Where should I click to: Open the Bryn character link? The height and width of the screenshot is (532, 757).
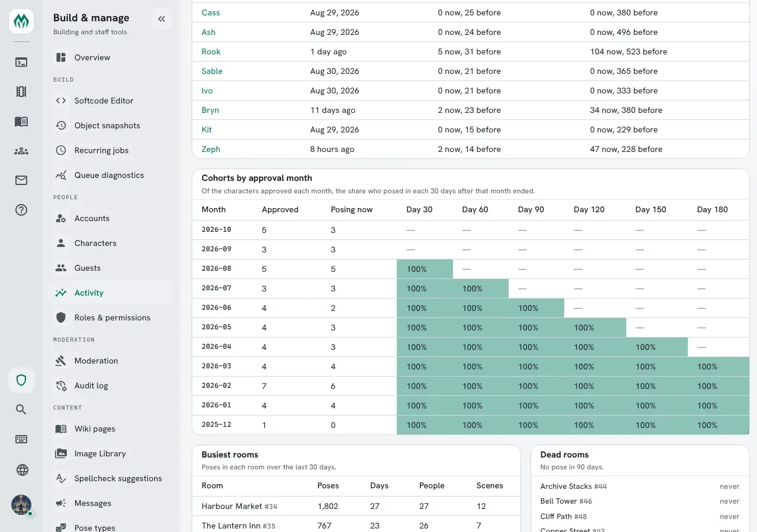211,110
